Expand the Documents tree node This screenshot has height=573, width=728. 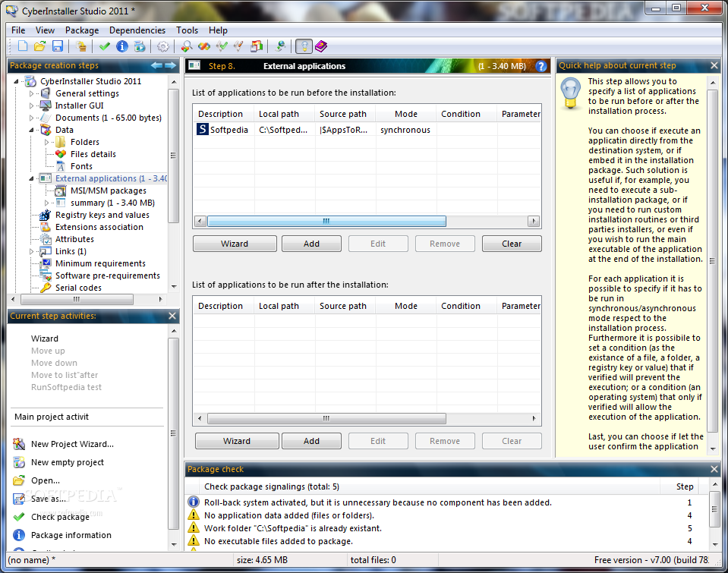(x=32, y=118)
